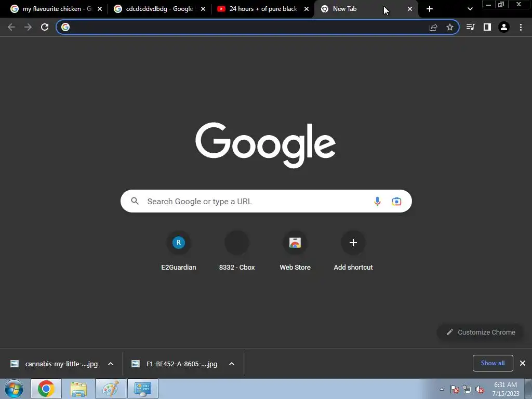The height and width of the screenshot is (399, 532).
Task: Expand options for F1-BE452-A-8605 download
Action: 232,364
